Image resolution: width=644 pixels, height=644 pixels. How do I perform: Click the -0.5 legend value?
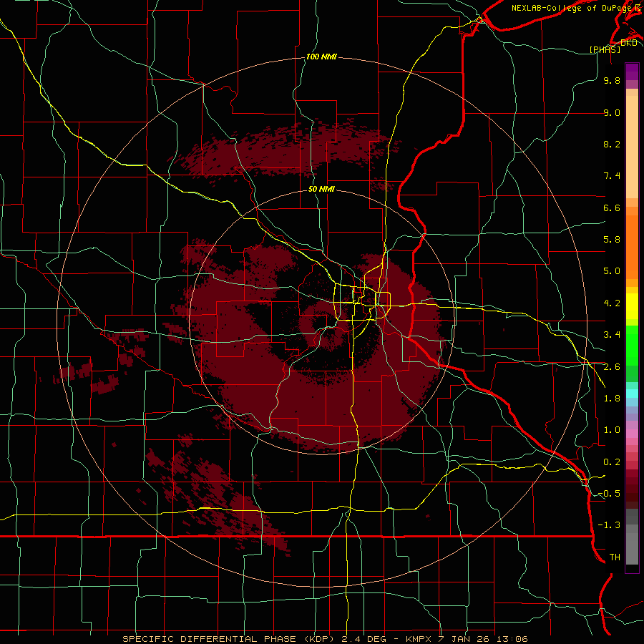pos(609,494)
